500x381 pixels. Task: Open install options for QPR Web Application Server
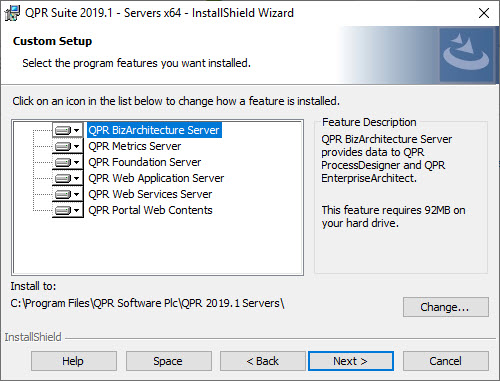point(68,178)
